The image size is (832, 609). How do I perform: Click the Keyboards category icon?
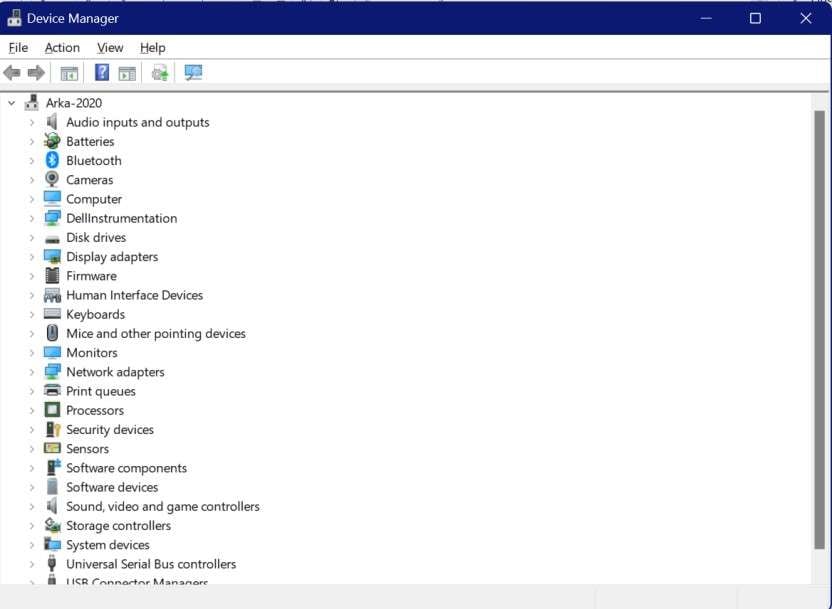(52, 314)
